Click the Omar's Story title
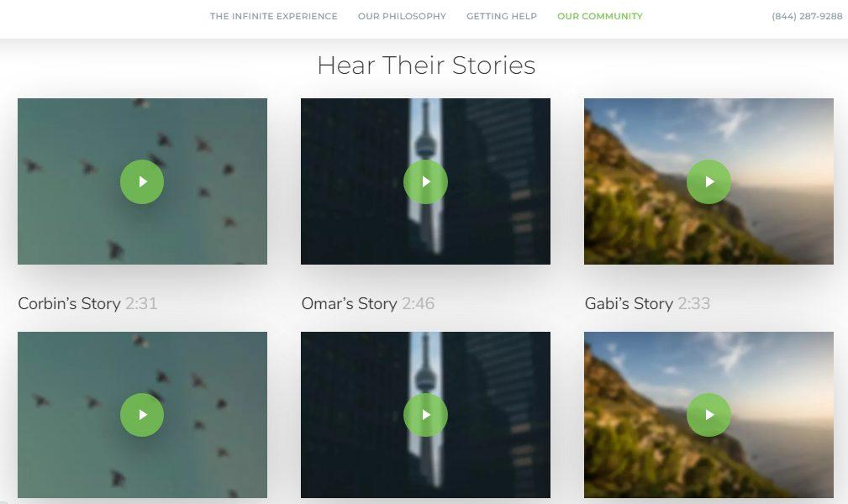The height and width of the screenshot is (504, 848). pos(350,304)
